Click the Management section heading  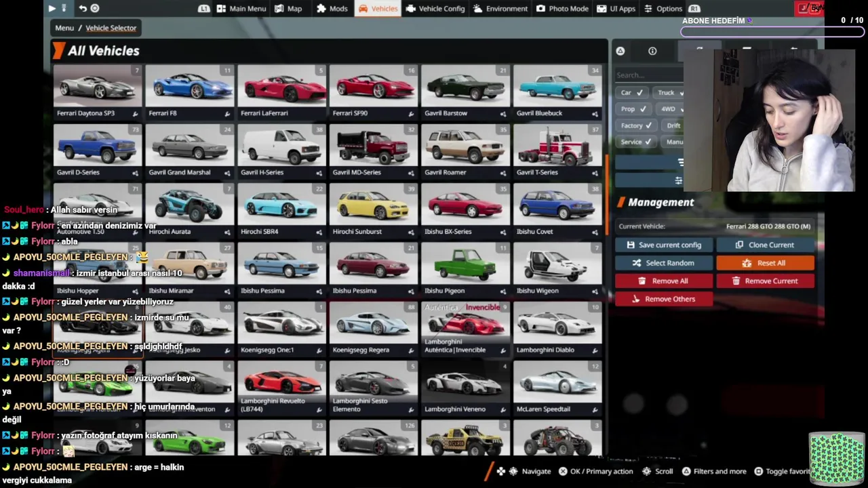pos(660,202)
